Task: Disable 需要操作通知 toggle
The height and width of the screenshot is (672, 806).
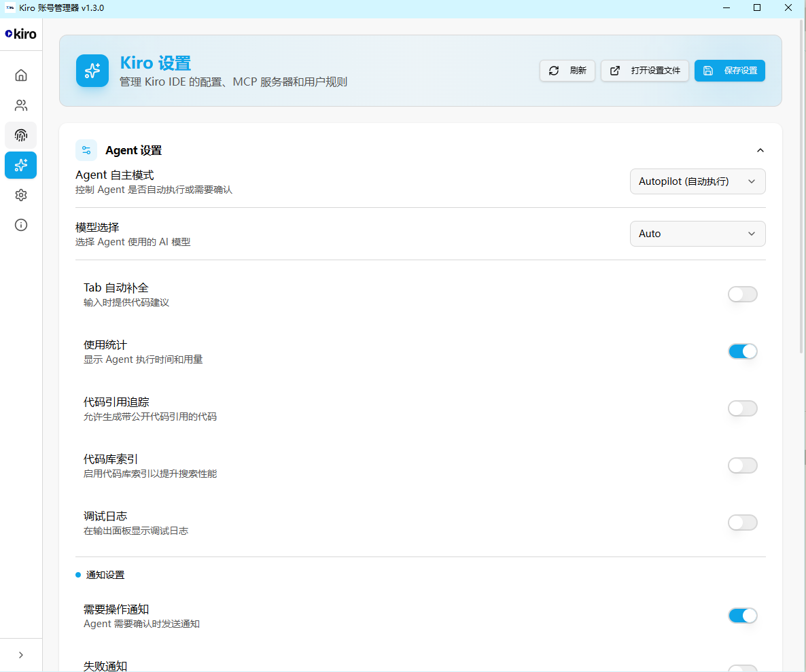Action: point(742,616)
